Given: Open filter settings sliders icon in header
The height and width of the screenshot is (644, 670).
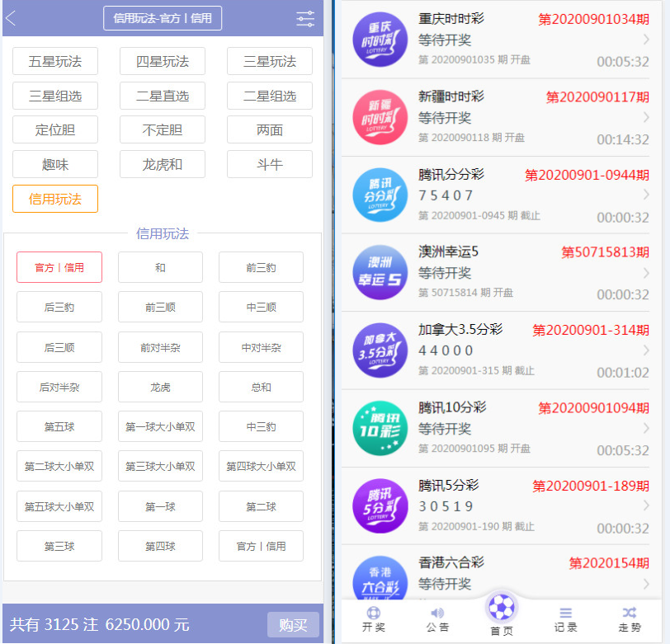Looking at the screenshot, I should point(305,19).
